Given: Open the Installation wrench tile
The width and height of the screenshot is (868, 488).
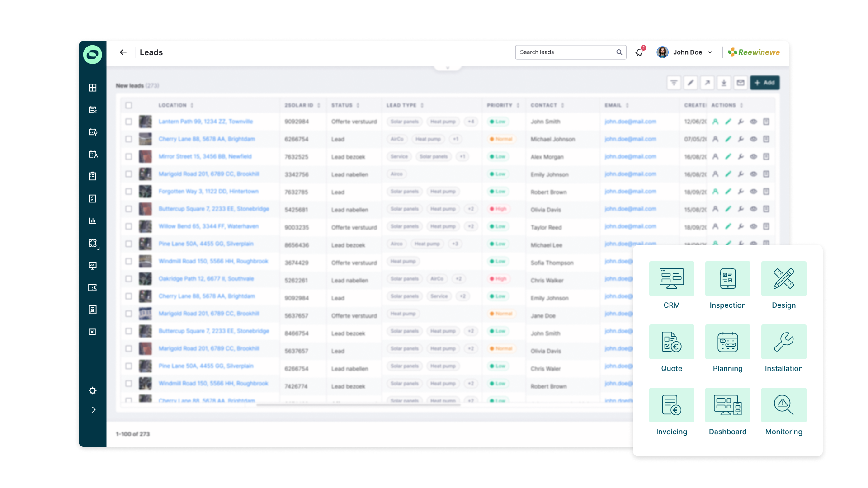Looking at the screenshot, I should pos(783,342).
